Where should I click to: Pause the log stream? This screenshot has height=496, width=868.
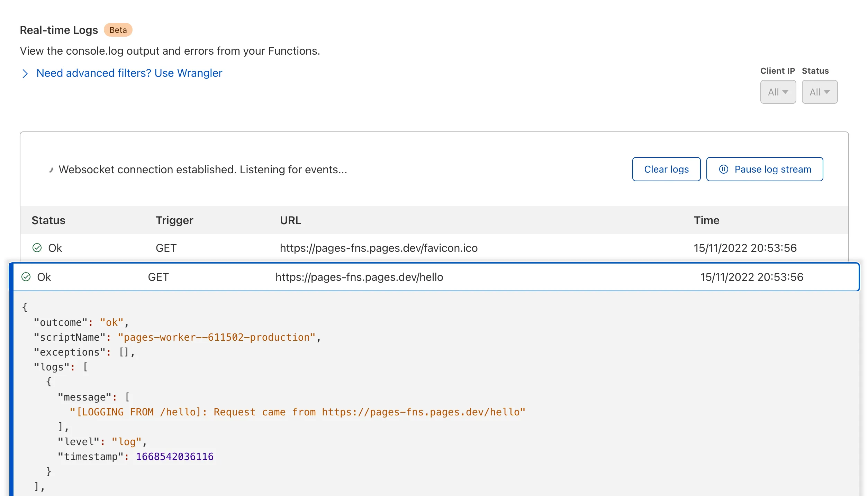(765, 169)
